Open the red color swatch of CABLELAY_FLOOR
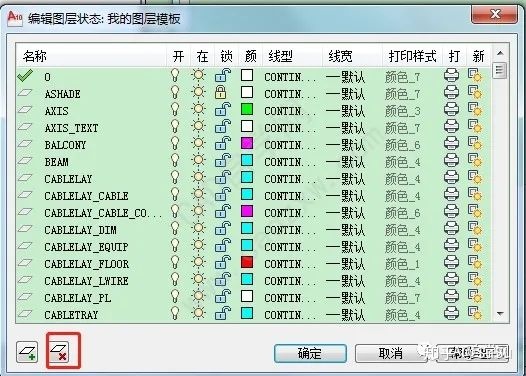This screenshot has height=376, width=526. (247, 262)
